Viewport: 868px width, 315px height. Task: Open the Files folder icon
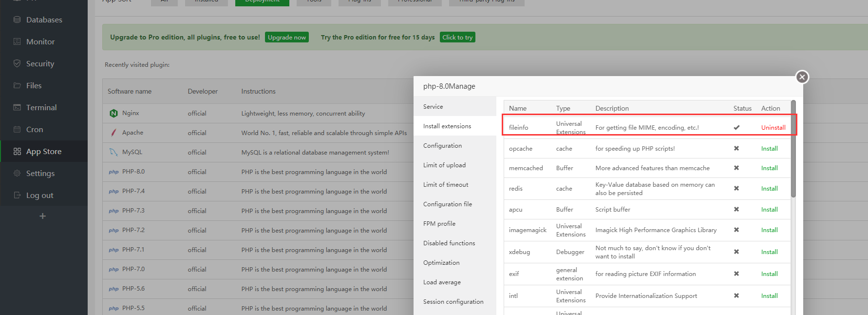click(x=17, y=86)
